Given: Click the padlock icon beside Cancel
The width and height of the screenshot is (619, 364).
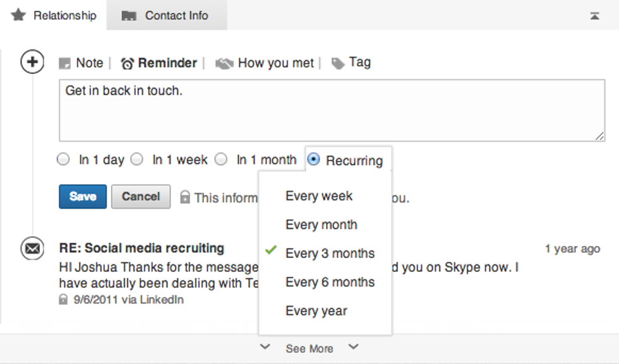Looking at the screenshot, I should pos(185,197).
